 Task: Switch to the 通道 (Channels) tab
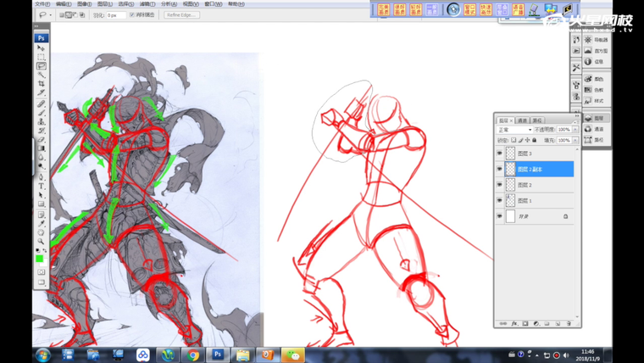click(522, 120)
